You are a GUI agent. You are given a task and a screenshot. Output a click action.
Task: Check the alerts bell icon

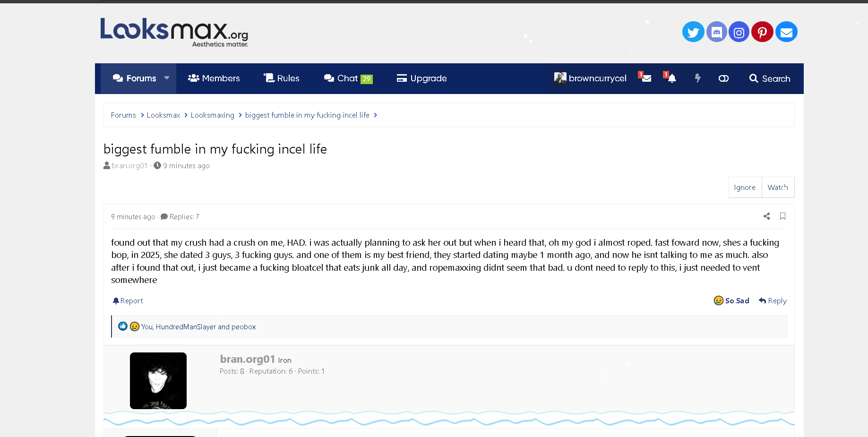[x=671, y=78]
